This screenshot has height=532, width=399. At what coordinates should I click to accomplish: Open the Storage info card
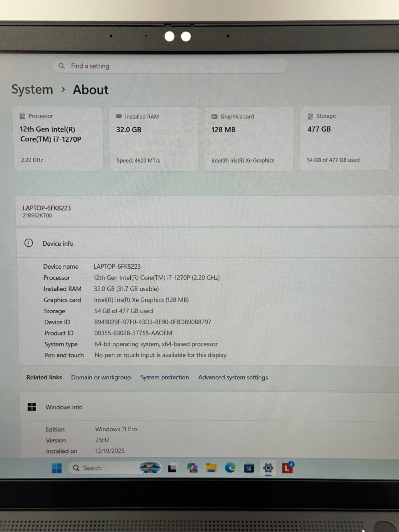point(345,138)
